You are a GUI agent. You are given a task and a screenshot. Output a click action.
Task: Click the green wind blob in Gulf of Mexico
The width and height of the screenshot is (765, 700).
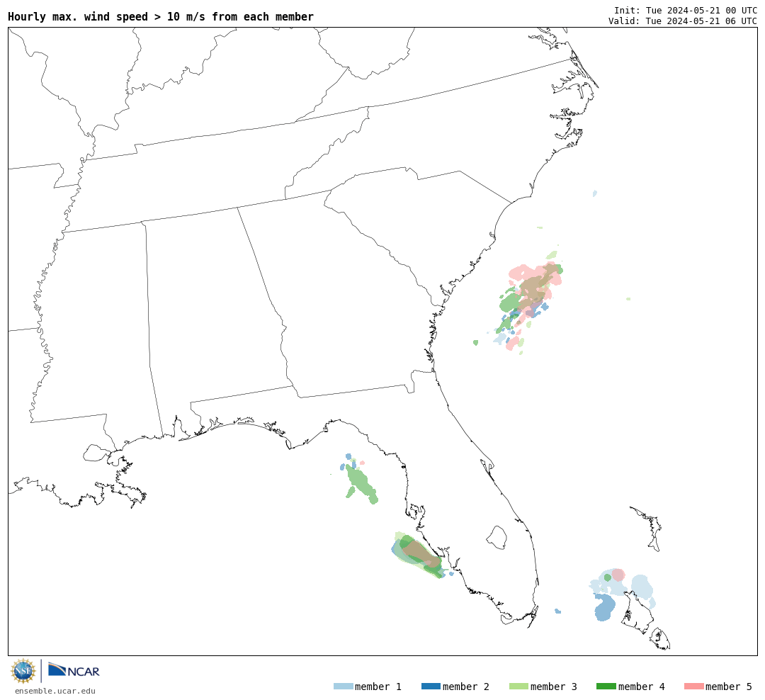[x=361, y=484]
